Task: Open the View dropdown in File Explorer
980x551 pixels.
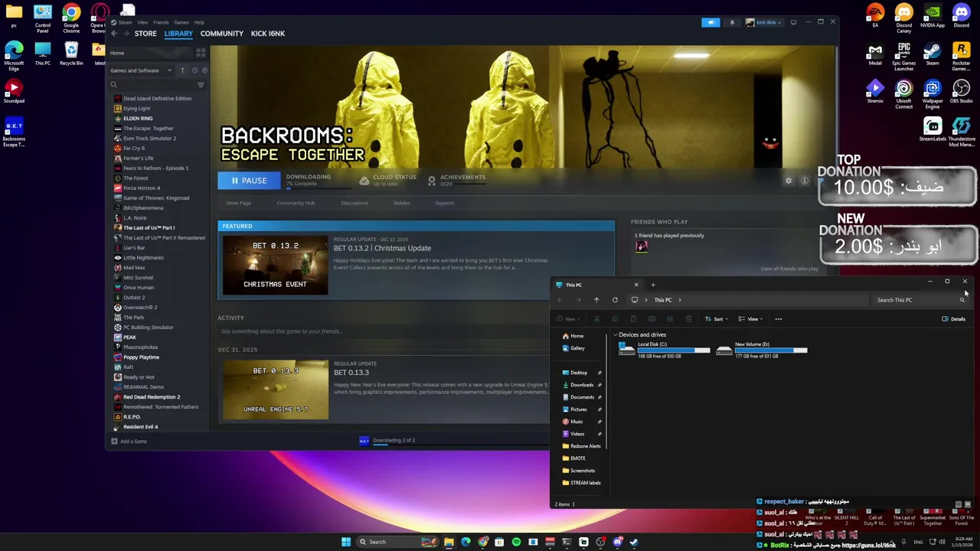Action: point(750,319)
